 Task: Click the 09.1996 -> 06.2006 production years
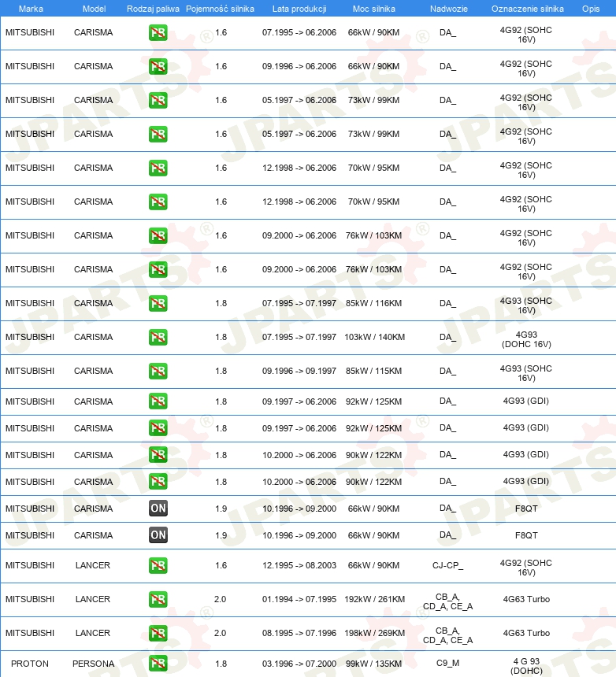coord(299,66)
